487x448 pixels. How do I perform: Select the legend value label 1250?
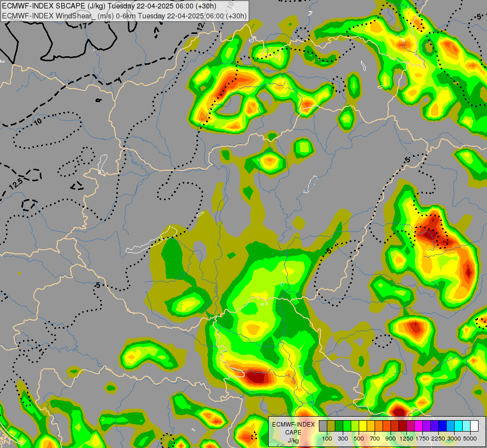(406, 439)
